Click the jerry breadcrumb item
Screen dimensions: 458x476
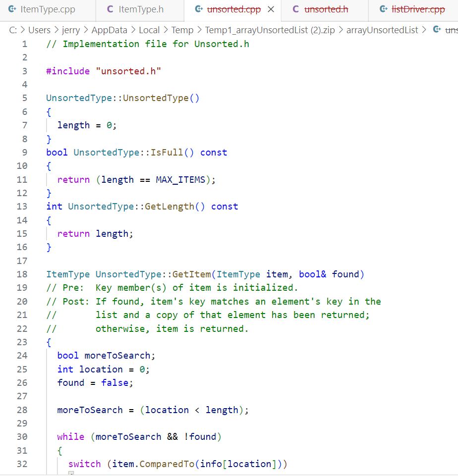pyautogui.click(x=70, y=30)
